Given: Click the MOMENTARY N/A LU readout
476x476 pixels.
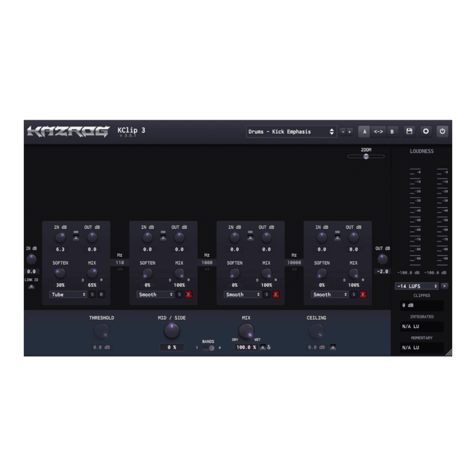Looking at the screenshot, I should pos(422,347).
